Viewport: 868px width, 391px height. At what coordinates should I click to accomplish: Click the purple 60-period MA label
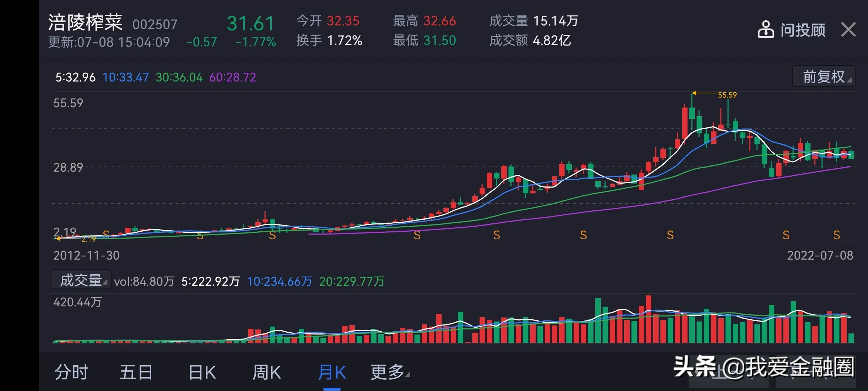233,77
